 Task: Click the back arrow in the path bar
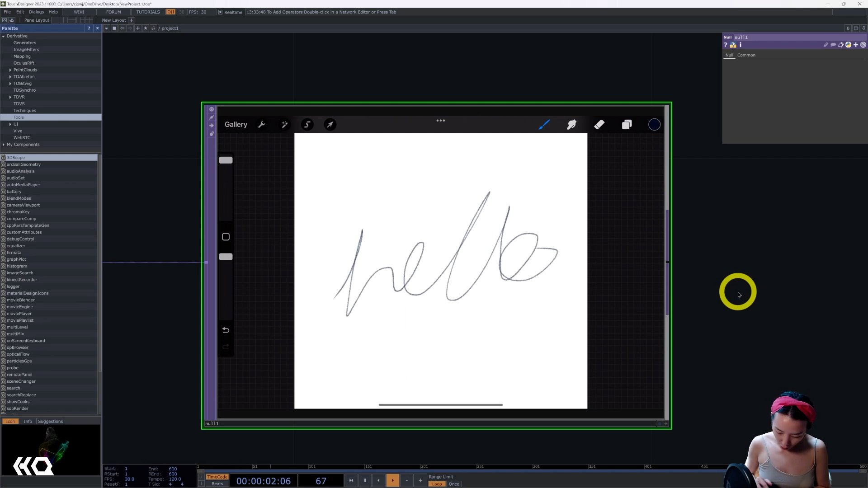coord(122,28)
